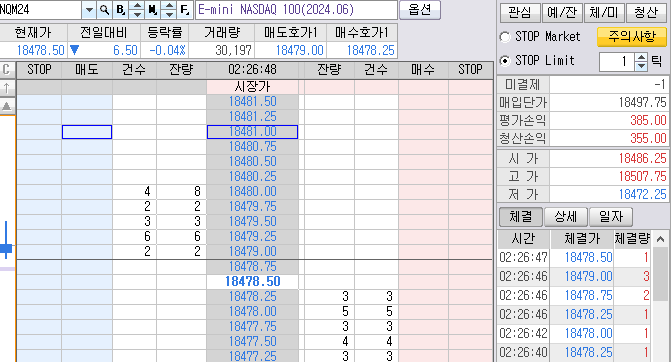The height and width of the screenshot is (362, 671).
Task: Open the 관심 watchlist tab
Action: click(520, 13)
